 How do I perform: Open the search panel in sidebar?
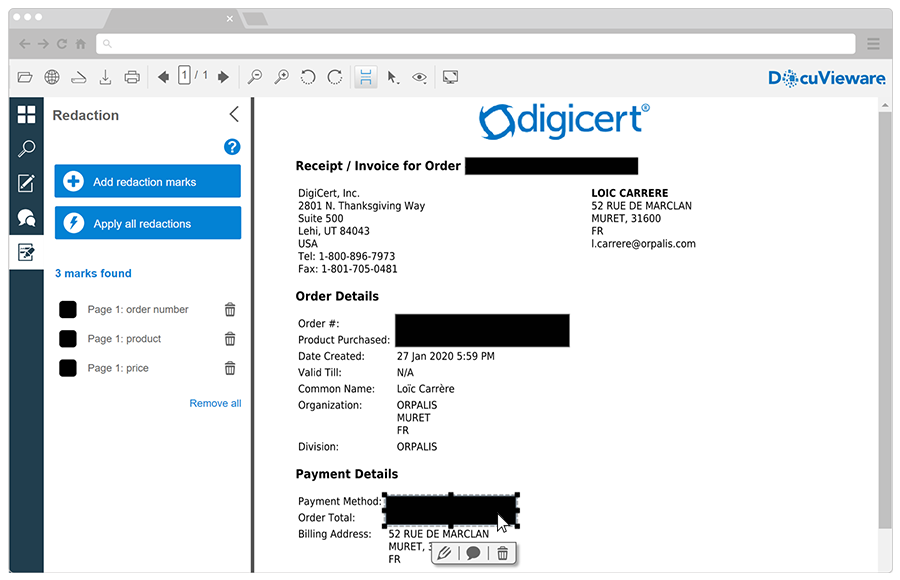26,149
